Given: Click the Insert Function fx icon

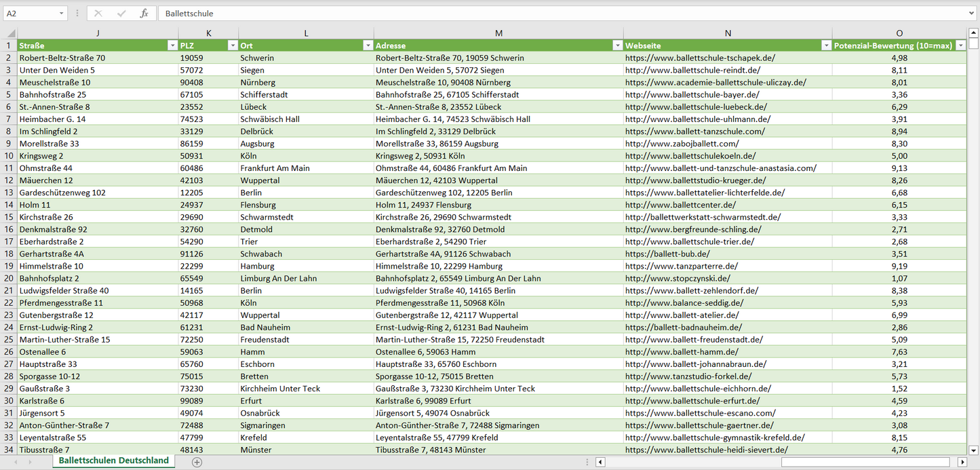Looking at the screenshot, I should [x=144, y=14].
